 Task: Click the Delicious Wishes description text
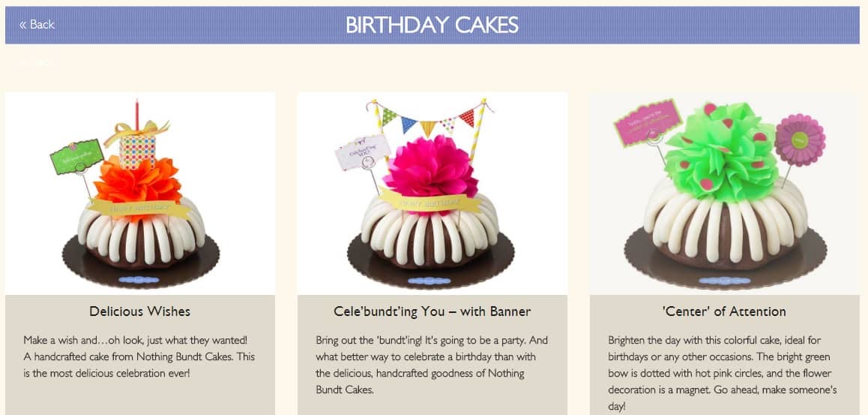click(139, 356)
